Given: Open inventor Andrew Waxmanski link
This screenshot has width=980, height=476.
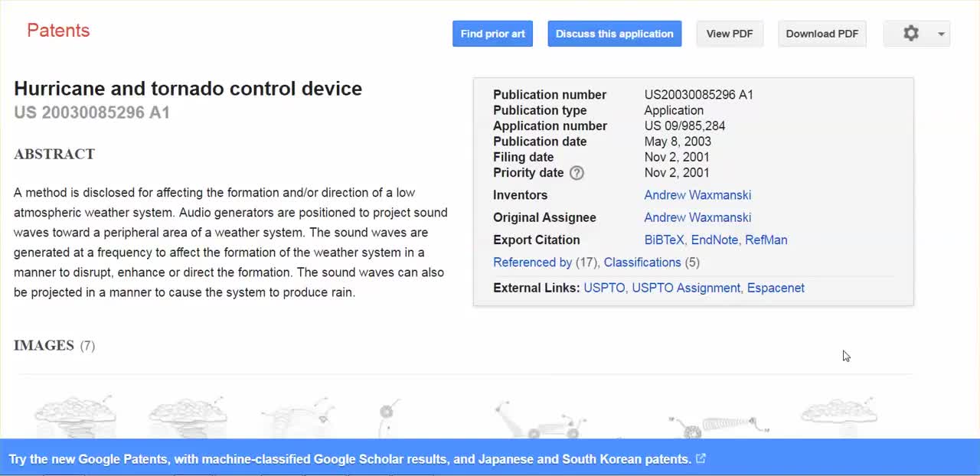Looking at the screenshot, I should point(697,195).
